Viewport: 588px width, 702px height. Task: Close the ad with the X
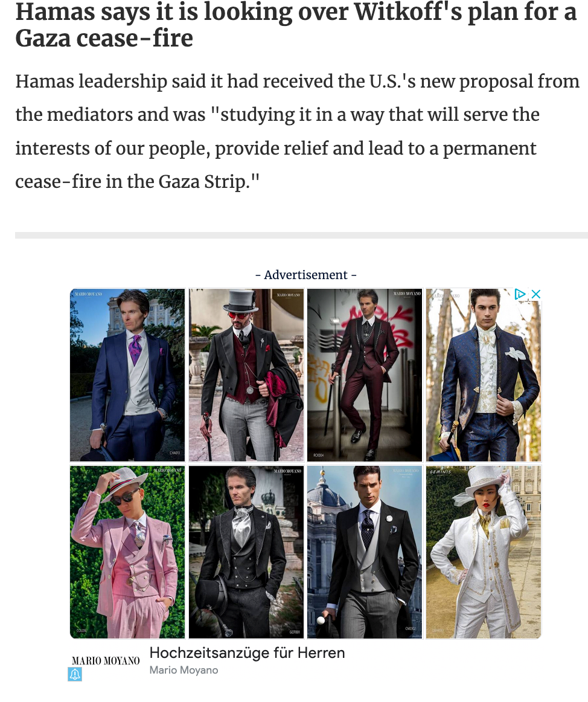[535, 294]
